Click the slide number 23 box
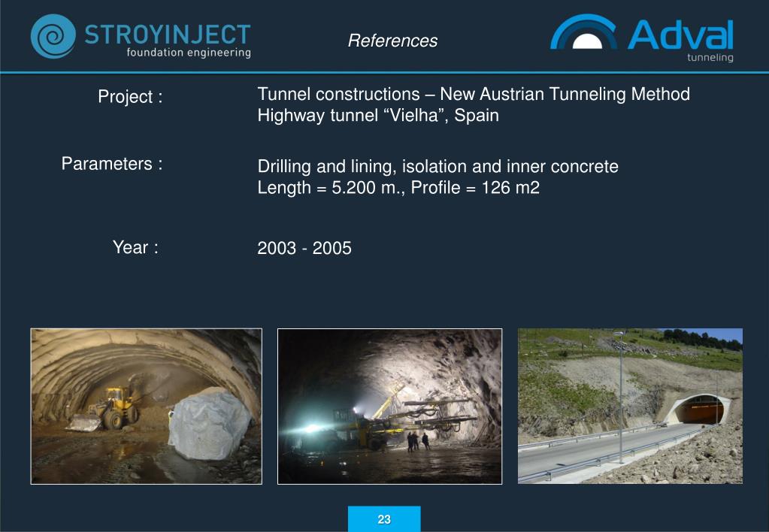Image resolution: width=769 pixels, height=532 pixels. click(384, 519)
